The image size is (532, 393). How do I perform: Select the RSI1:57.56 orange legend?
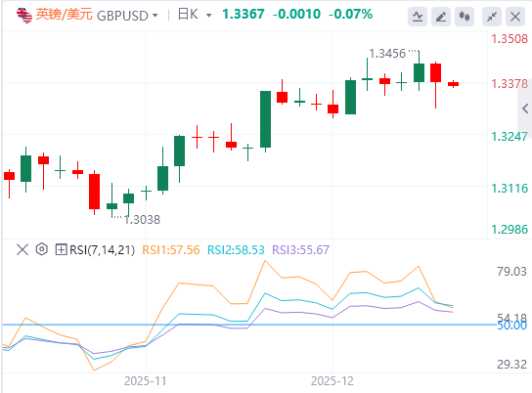tap(171, 250)
